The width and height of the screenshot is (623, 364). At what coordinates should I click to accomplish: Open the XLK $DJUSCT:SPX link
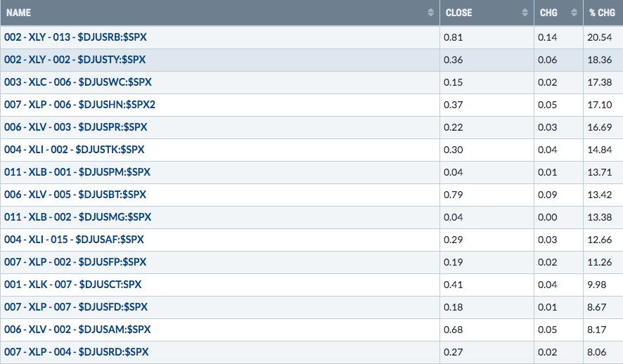[72, 285]
